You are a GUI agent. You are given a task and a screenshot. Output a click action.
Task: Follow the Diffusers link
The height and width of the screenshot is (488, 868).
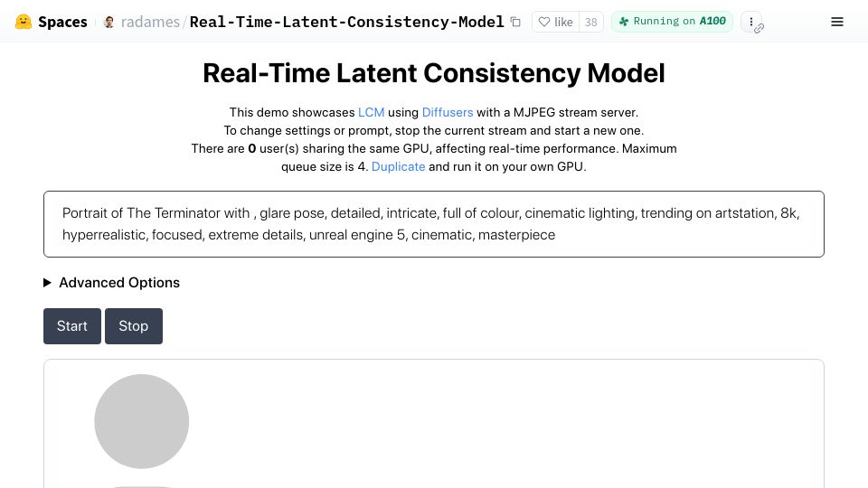pos(448,112)
